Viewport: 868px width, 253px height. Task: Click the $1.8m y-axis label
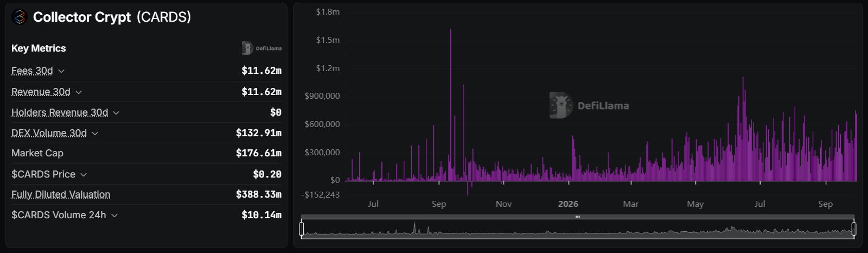(x=328, y=11)
